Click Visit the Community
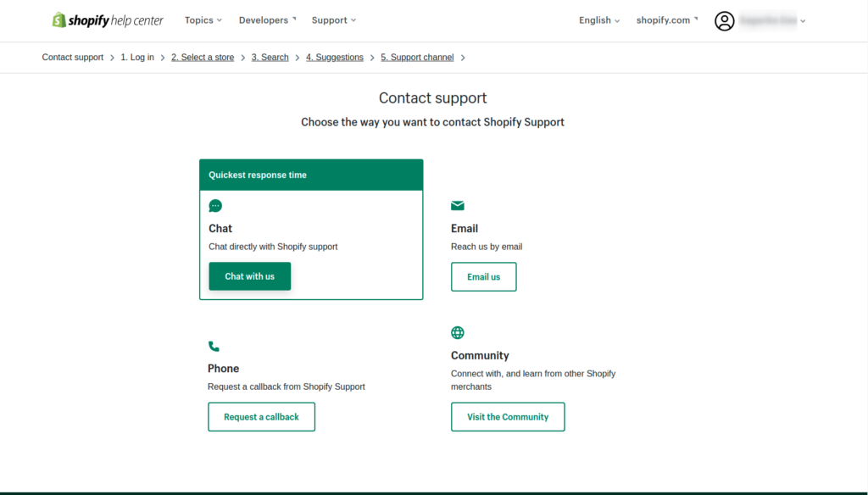Image resolution: width=868 pixels, height=495 pixels. (508, 416)
